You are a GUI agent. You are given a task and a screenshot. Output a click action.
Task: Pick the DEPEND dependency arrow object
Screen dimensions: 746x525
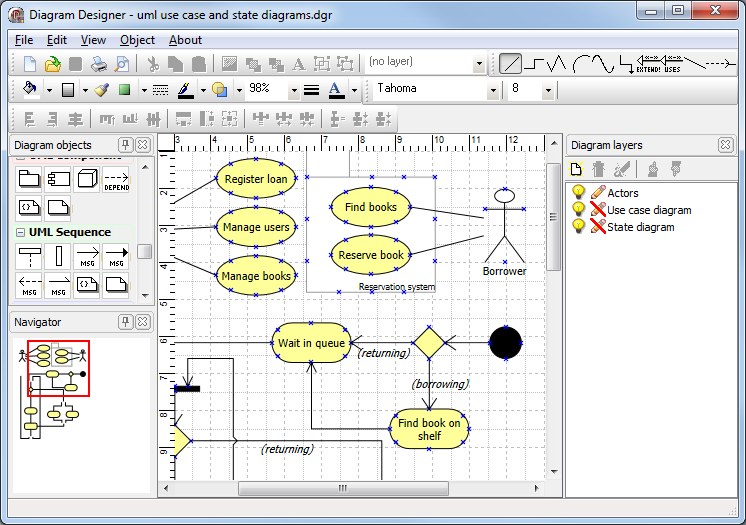[x=116, y=180]
